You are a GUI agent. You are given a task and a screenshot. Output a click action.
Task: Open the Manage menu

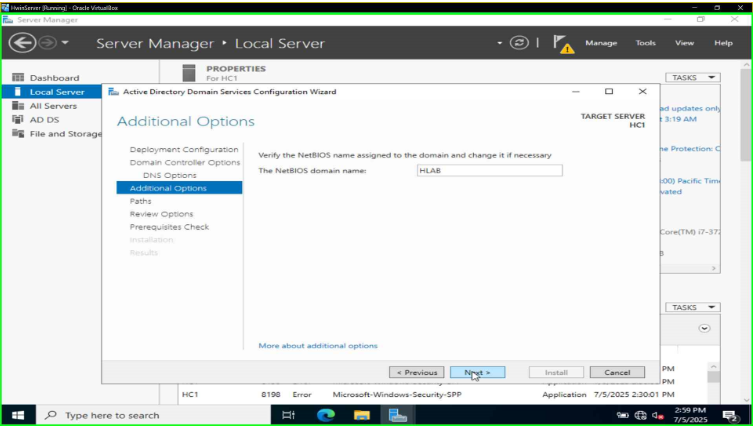click(601, 43)
